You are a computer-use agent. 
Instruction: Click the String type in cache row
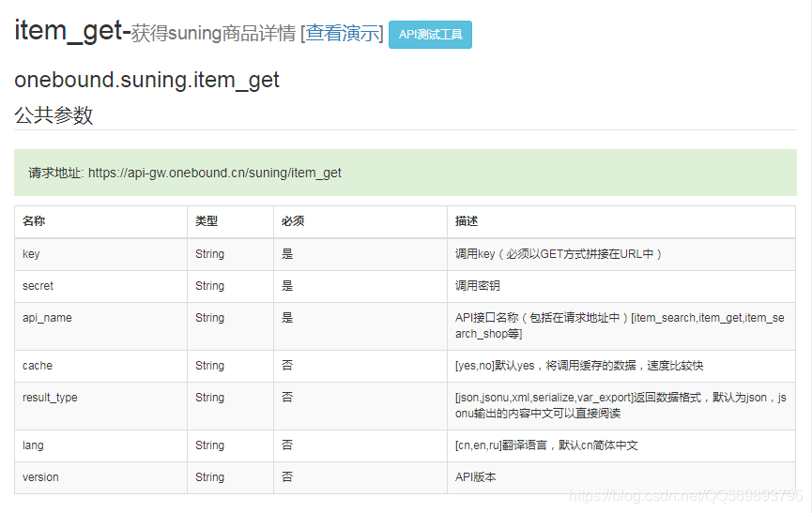(x=209, y=366)
